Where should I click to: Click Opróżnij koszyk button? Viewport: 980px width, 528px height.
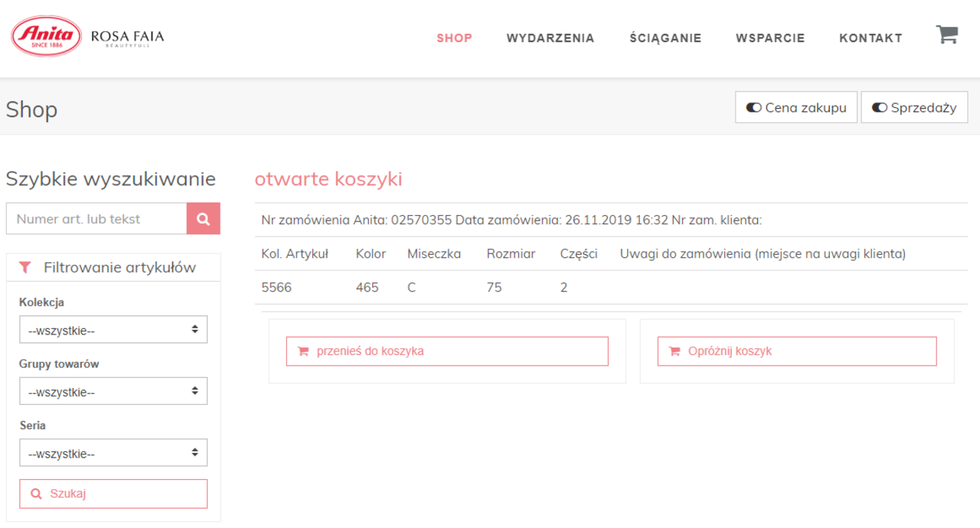tap(796, 351)
